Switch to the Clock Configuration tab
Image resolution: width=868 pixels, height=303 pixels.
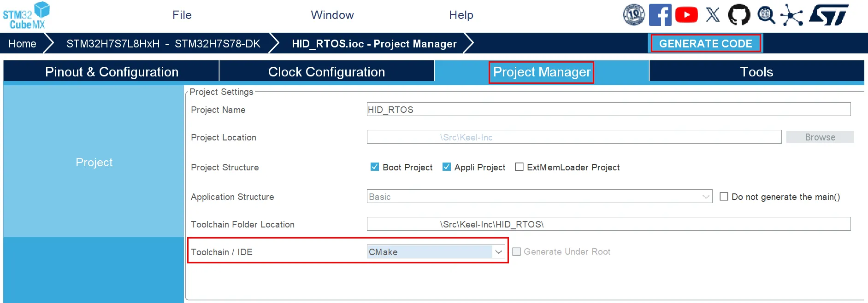[326, 72]
